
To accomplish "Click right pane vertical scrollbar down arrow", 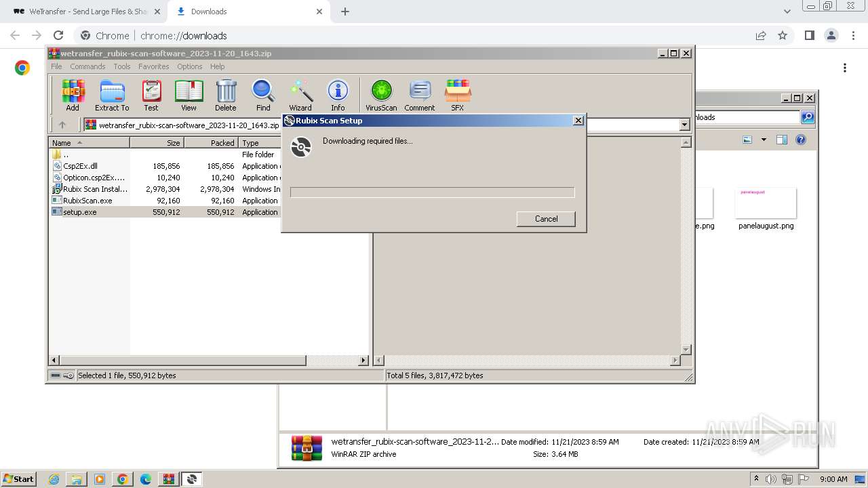I will coord(686,350).
